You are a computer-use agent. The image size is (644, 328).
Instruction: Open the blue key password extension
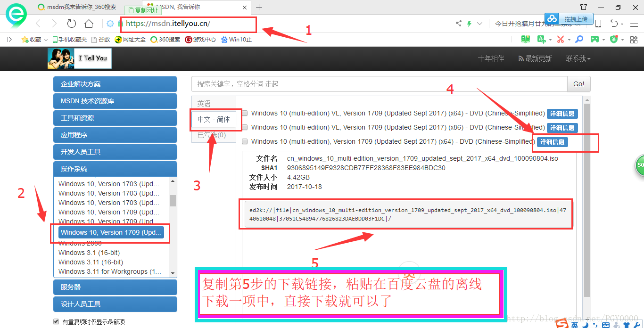point(579,39)
